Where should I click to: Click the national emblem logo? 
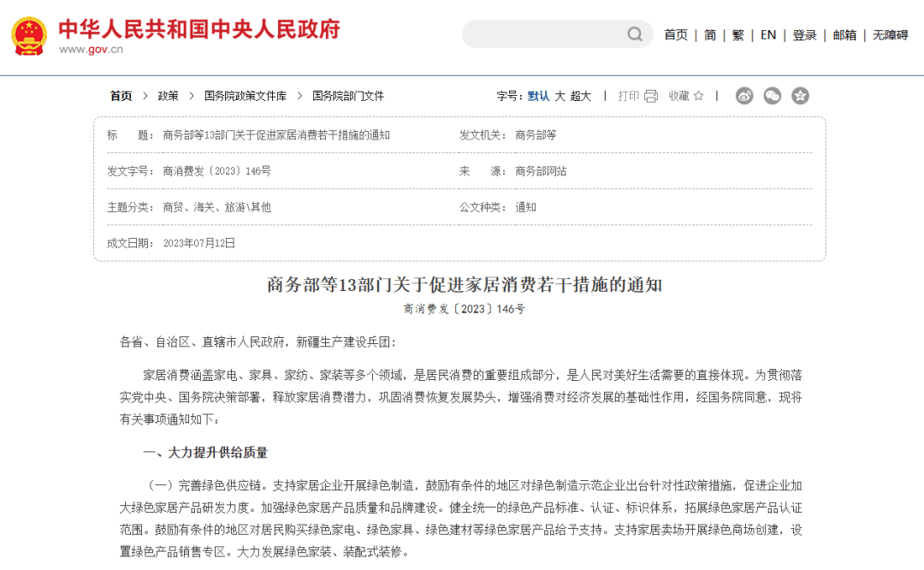pos(29,36)
